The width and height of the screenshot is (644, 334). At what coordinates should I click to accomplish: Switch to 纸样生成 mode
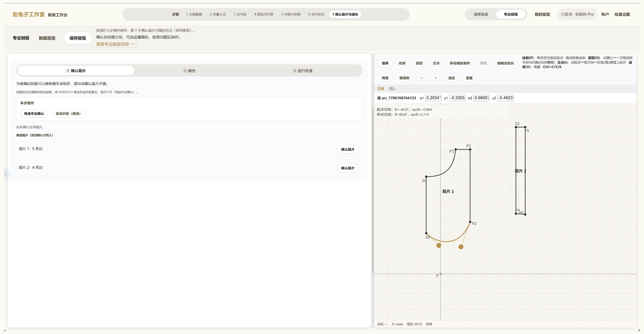(x=481, y=14)
